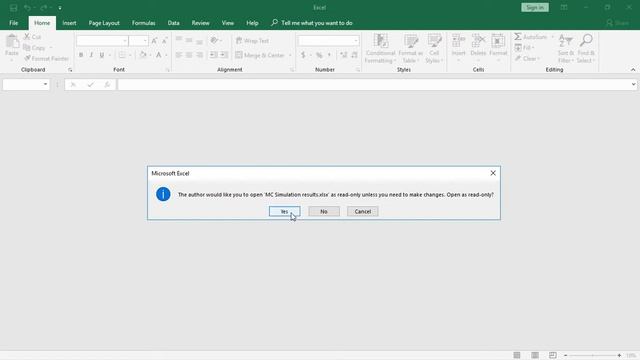The height and width of the screenshot is (360, 640).
Task: Open Find & Select
Action: [x=586, y=49]
